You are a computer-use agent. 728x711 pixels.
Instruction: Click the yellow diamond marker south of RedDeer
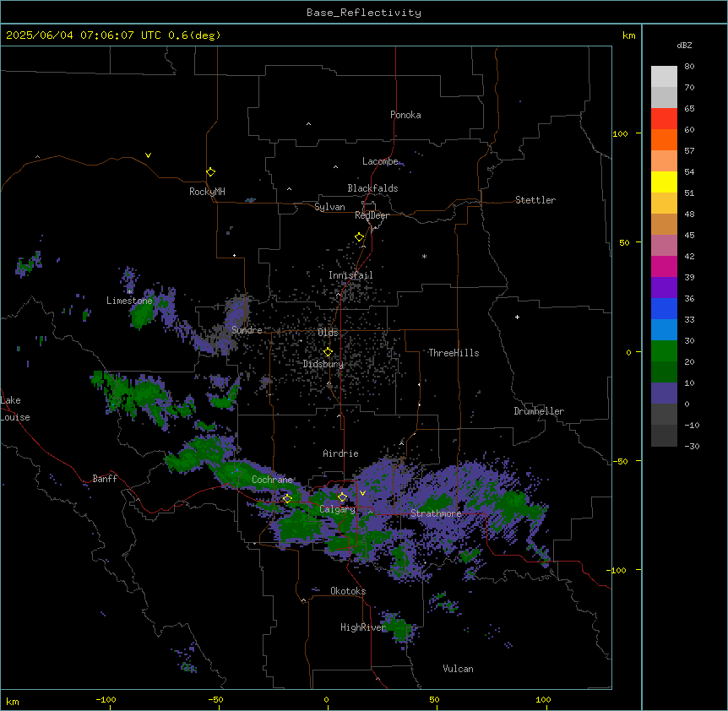click(x=360, y=237)
